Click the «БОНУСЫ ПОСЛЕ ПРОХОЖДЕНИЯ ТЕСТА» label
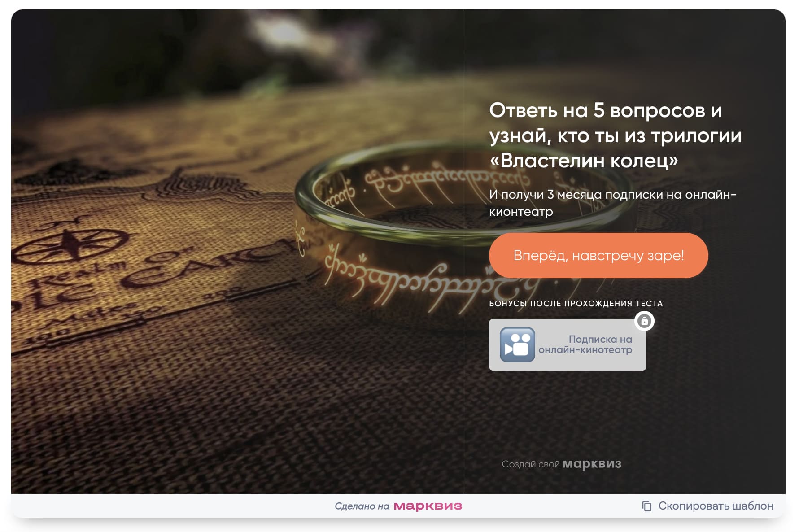Viewport: 812px width, 532px height. coord(576,304)
